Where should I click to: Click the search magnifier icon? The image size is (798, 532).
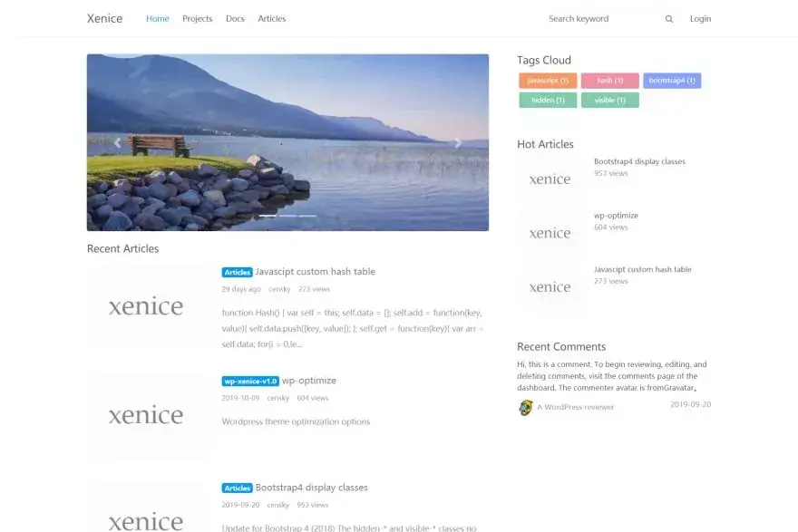(668, 19)
